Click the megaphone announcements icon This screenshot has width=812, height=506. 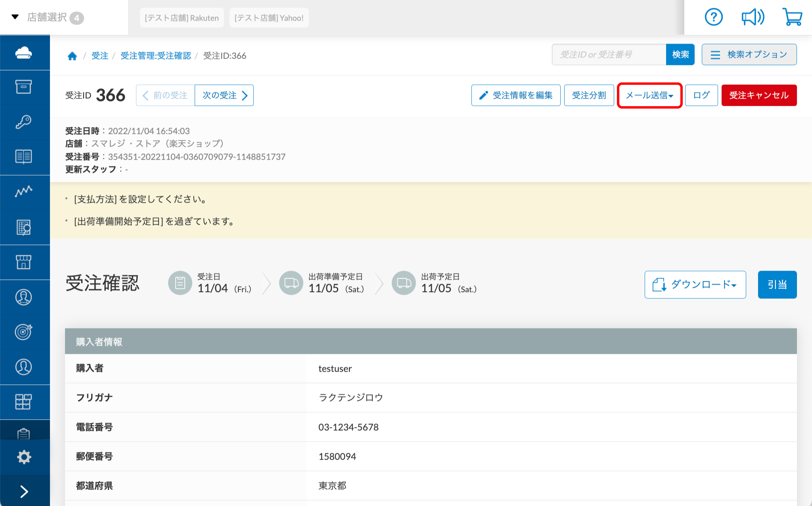(x=753, y=17)
